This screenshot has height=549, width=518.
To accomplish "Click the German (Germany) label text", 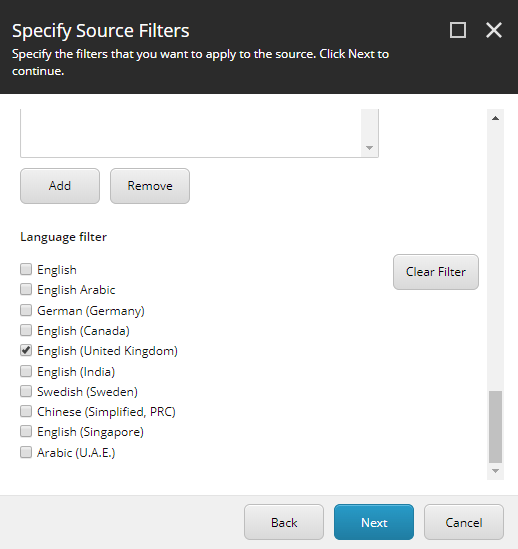I will click(91, 311).
